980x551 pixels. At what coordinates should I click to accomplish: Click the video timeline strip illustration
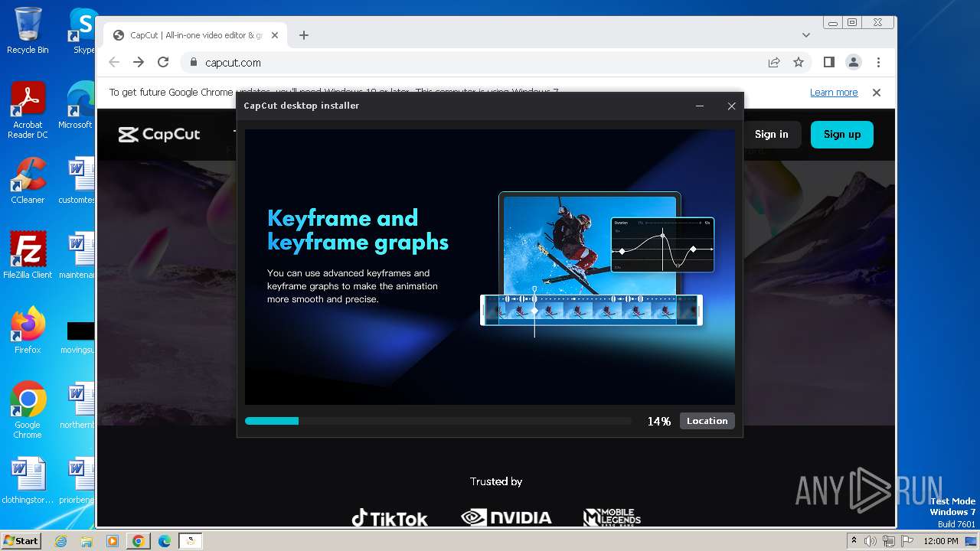[x=591, y=310]
